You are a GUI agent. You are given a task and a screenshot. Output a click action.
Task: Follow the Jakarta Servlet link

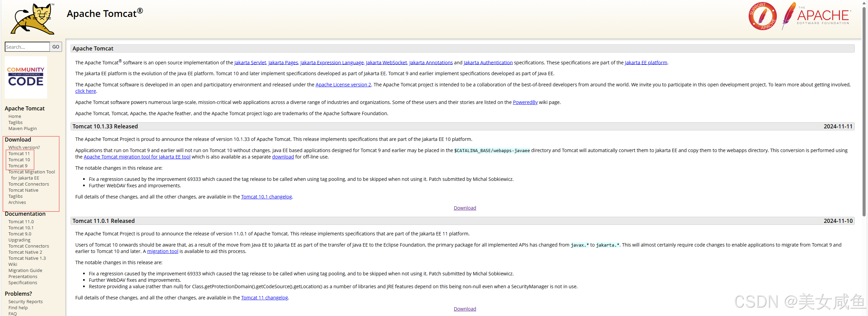click(250, 63)
